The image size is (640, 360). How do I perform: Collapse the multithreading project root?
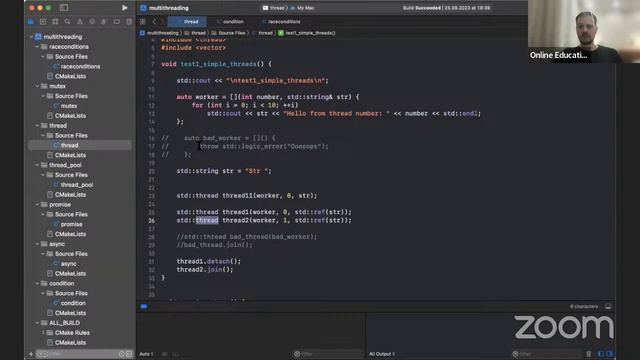[31, 37]
